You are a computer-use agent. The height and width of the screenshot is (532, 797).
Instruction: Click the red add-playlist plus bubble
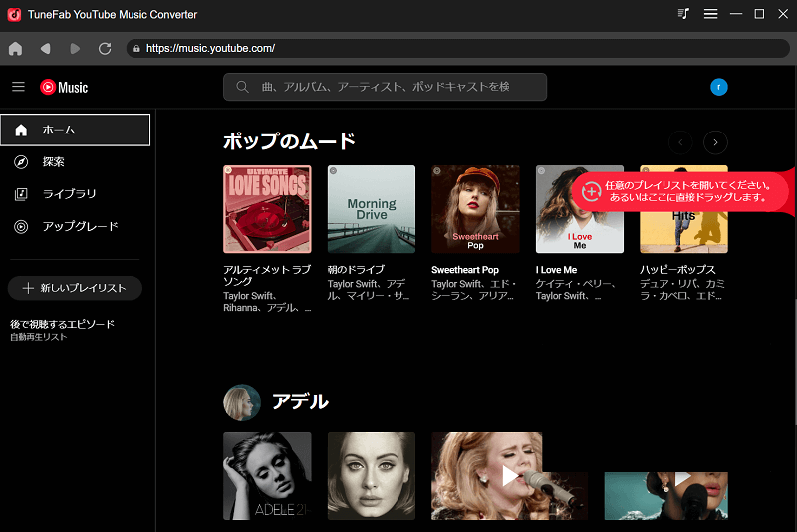[681, 191]
